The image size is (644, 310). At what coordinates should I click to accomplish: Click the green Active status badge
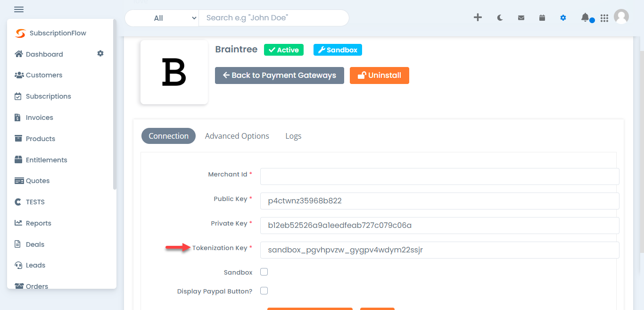[x=284, y=50]
